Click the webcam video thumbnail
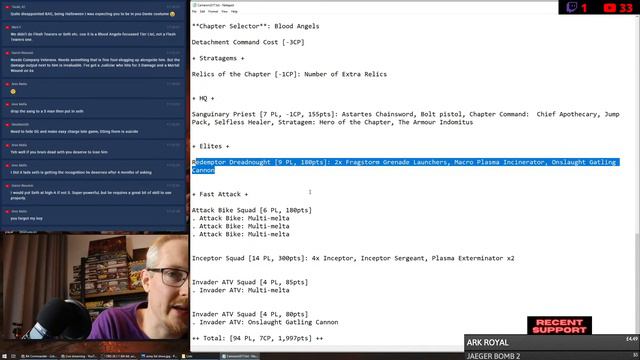640x360 pixels. (94, 286)
